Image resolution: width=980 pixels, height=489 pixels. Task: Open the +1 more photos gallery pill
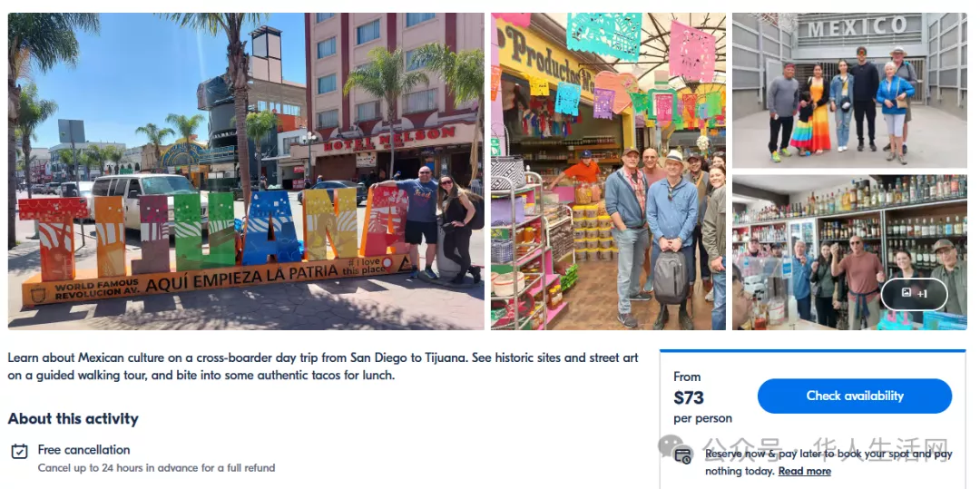point(914,294)
